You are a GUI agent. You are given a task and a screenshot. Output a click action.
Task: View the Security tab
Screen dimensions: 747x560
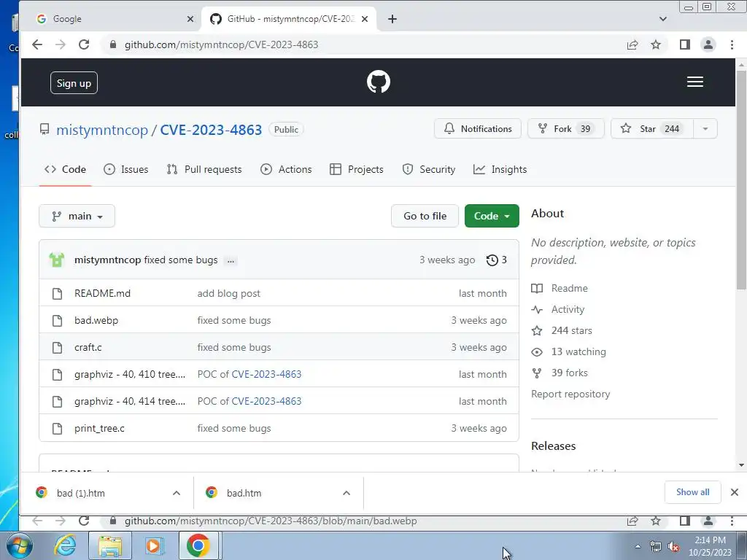[429, 169]
